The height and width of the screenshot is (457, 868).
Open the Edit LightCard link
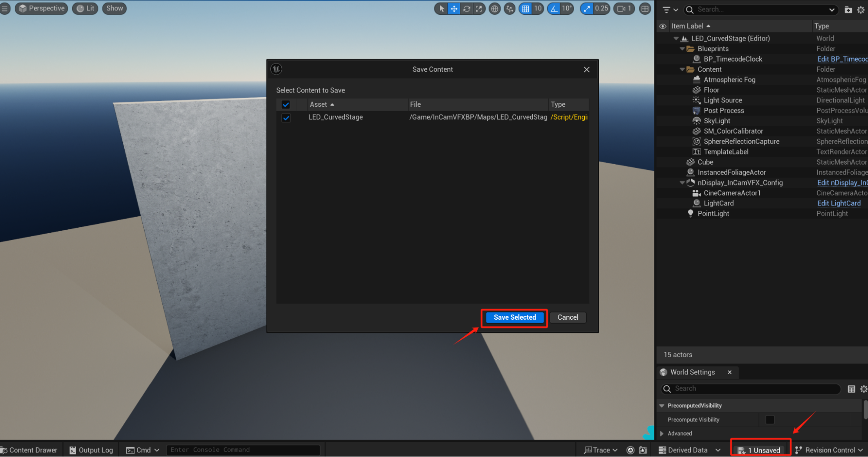click(x=838, y=203)
